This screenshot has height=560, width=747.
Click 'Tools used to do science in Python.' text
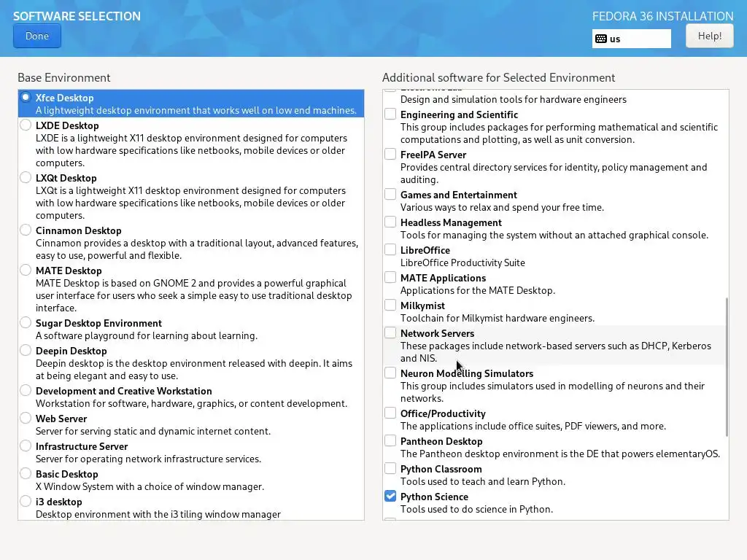[x=476, y=510]
